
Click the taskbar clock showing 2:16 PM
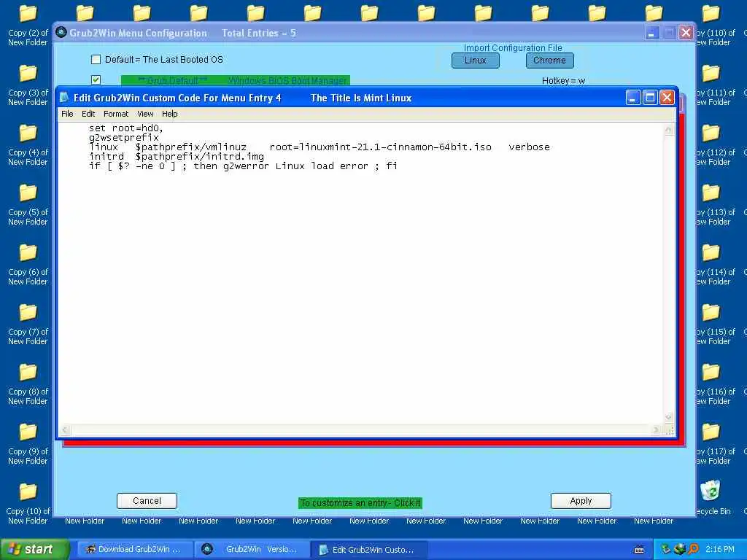point(720,550)
